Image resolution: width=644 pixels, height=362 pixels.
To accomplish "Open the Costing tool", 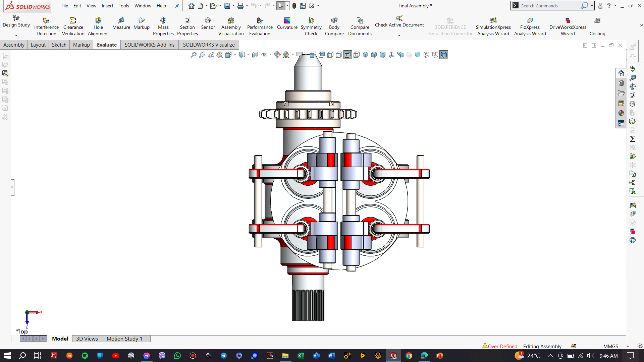I will point(597,26).
